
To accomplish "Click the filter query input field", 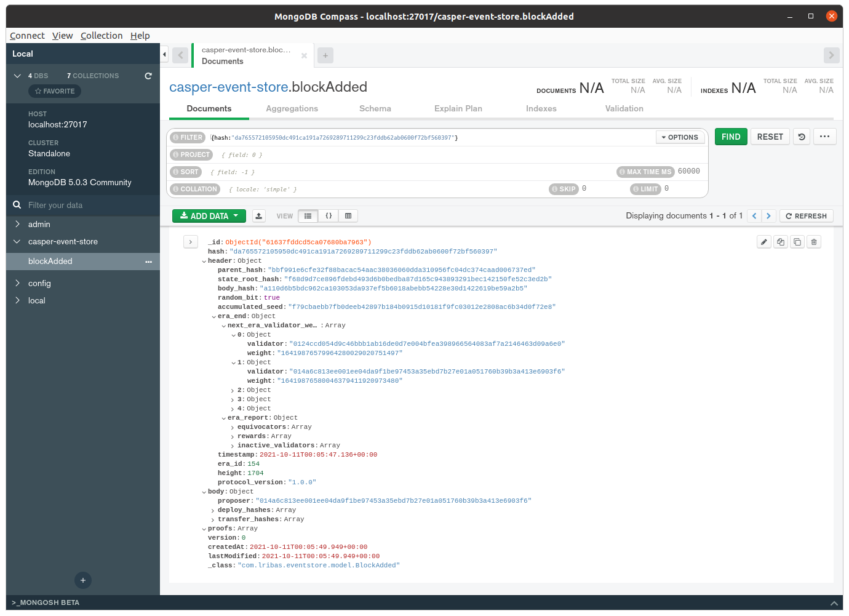I will coord(431,138).
